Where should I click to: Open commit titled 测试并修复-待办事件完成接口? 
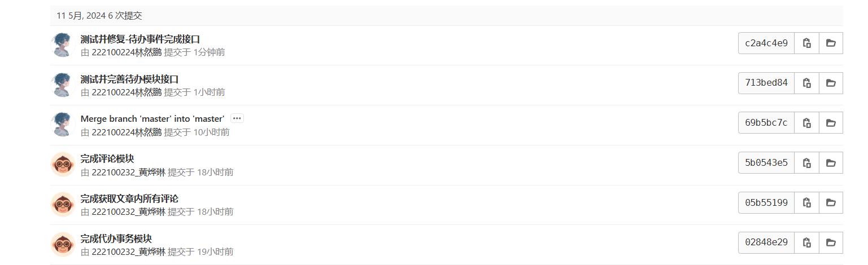click(x=140, y=39)
